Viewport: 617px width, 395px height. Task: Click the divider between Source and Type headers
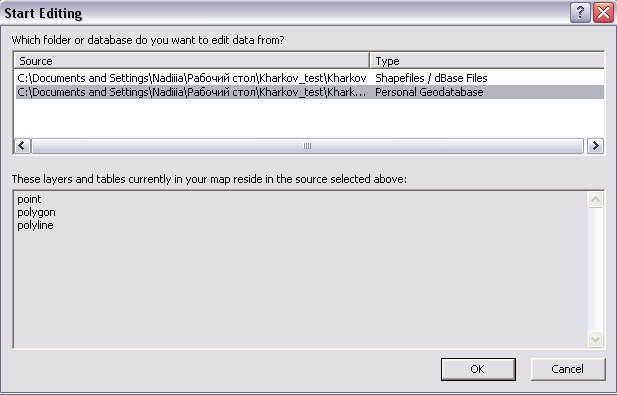[370, 61]
